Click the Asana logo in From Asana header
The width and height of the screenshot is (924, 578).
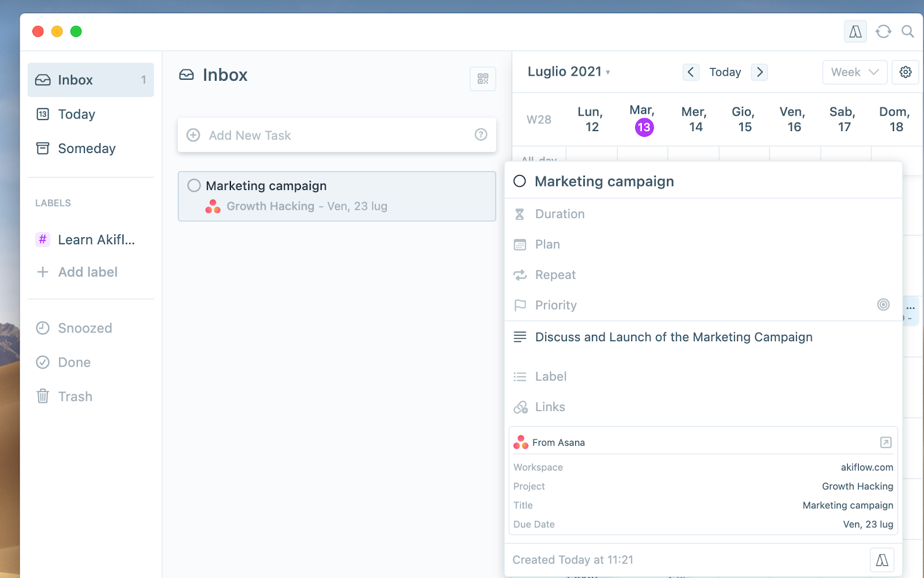tap(521, 442)
